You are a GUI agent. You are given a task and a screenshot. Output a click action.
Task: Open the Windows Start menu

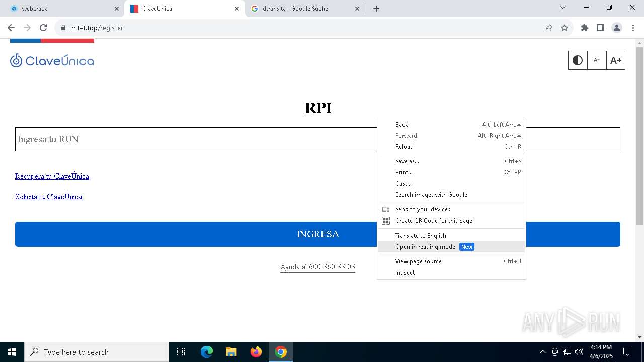(12, 352)
